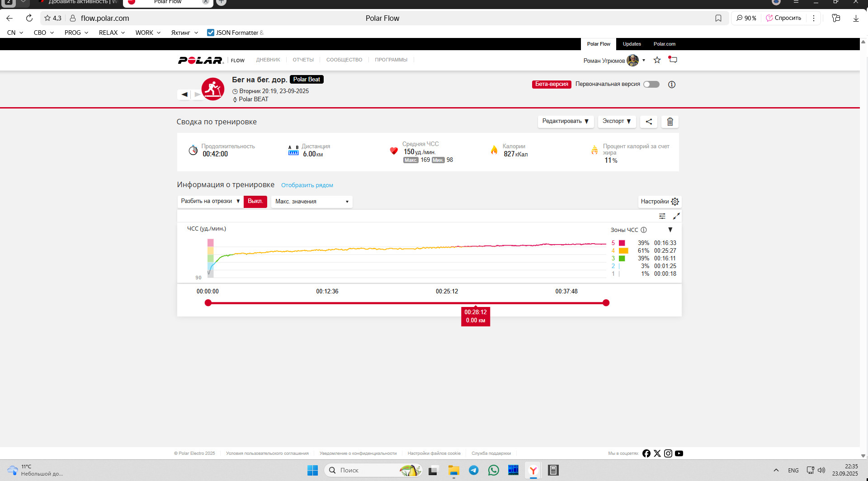This screenshot has height=481, width=868.
Task: Expand Яхтинг bookmarks folder
Action: click(x=184, y=33)
